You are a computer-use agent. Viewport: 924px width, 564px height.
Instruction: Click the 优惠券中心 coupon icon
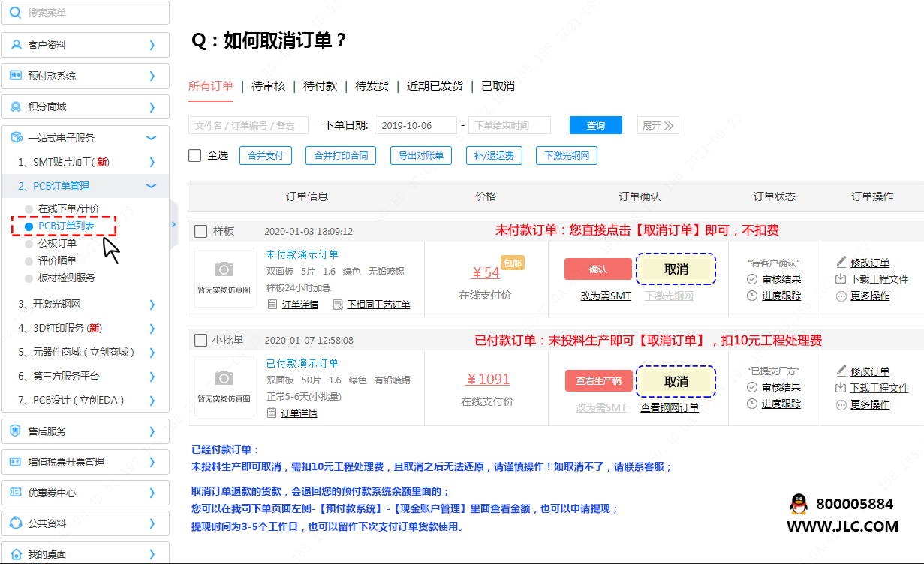16,493
